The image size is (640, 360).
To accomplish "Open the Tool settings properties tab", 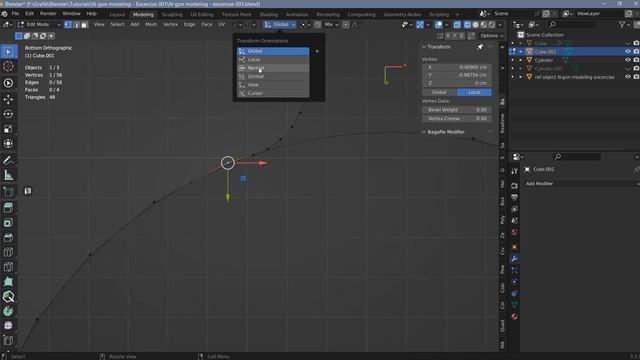I will [514, 171].
